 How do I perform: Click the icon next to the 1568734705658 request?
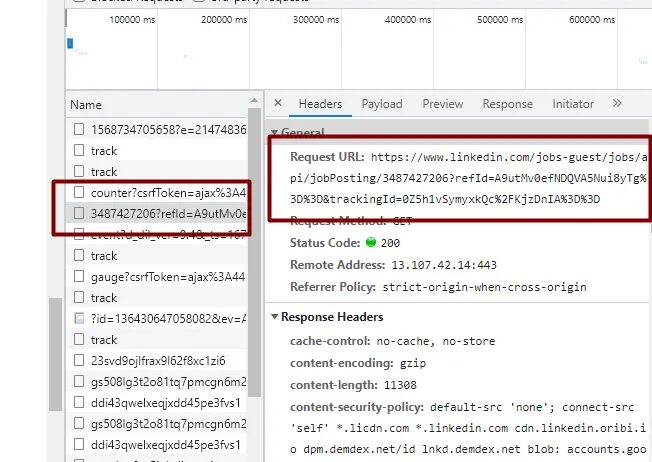click(x=79, y=129)
